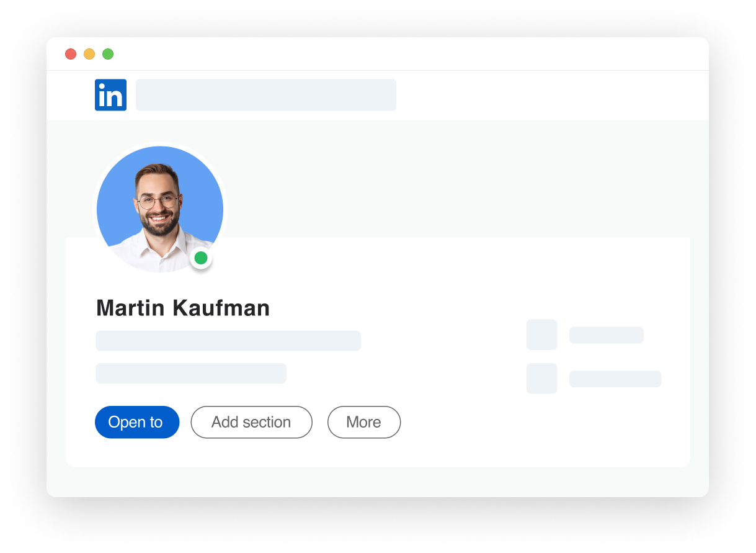Image resolution: width=756 pixels, height=553 pixels.
Task: Click the Add section button
Action: (251, 422)
